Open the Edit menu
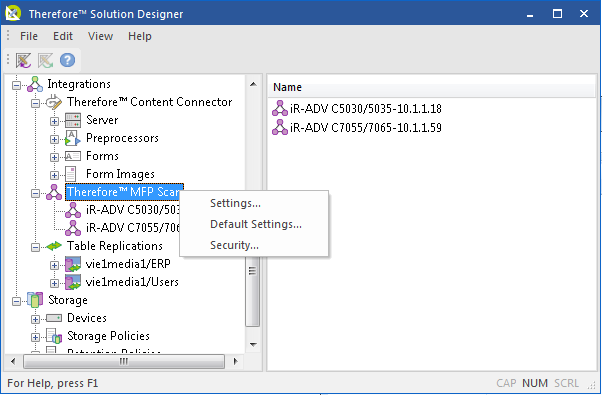The image size is (602, 395). pos(63,36)
